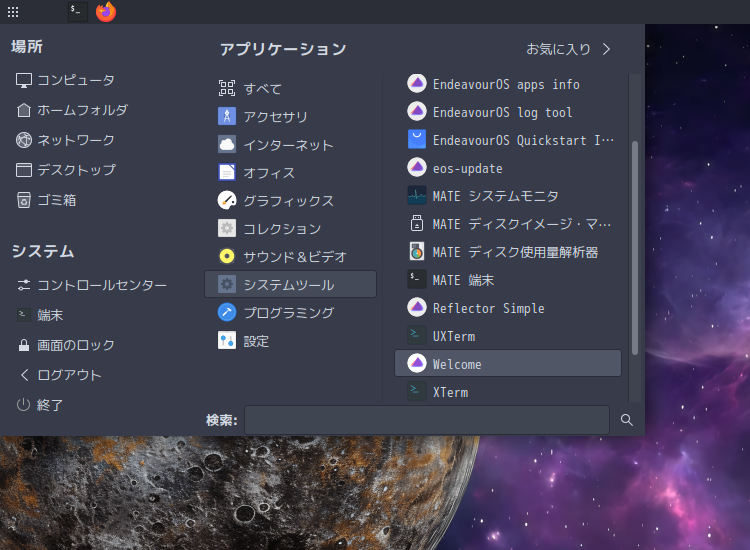Screen dimensions: 750x550
Task: Open コンピュータ from the places list
Action: [x=65, y=80]
